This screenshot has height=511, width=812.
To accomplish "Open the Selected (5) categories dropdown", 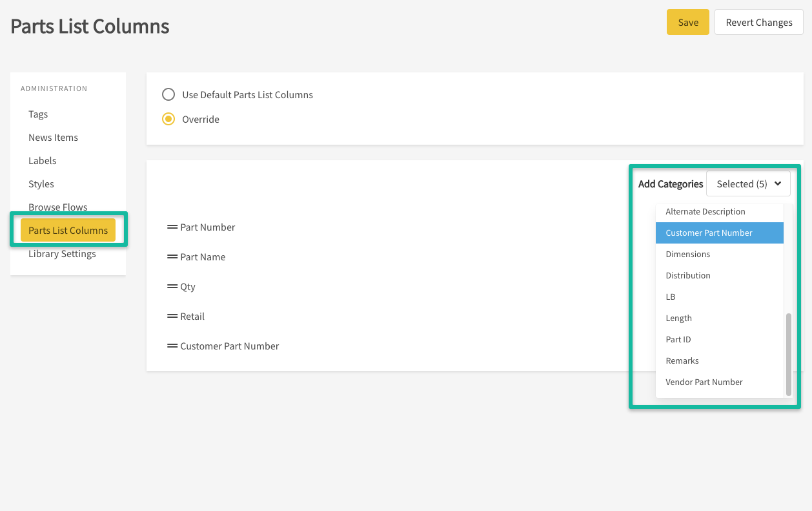I will point(748,183).
